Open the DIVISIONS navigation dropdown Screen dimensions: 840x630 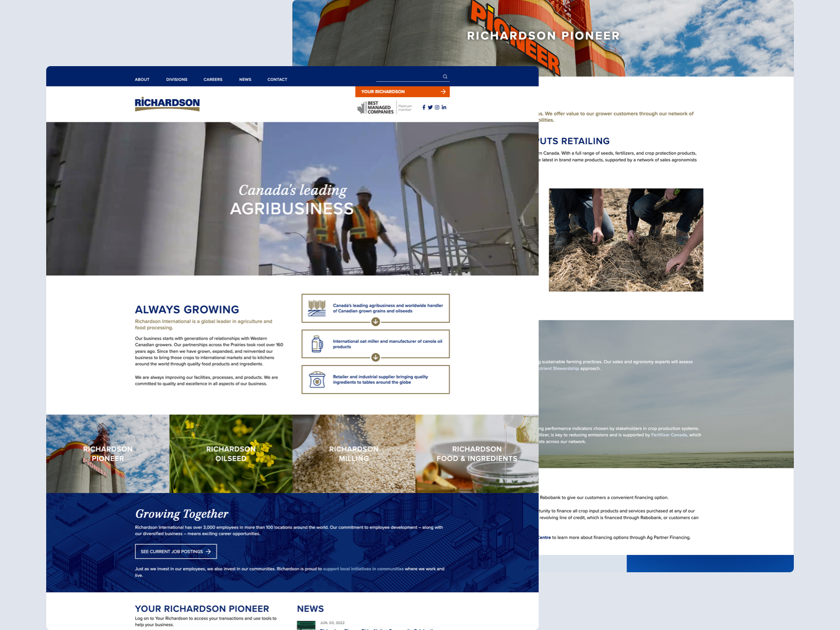click(176, 79)
